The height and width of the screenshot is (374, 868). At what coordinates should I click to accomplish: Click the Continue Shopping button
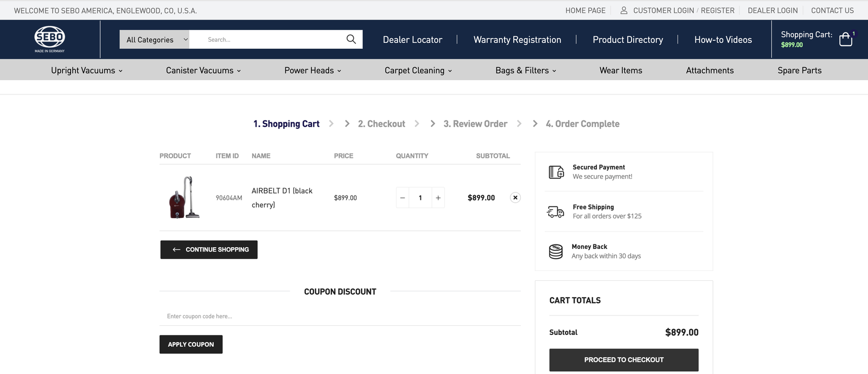tap(209, 250)
